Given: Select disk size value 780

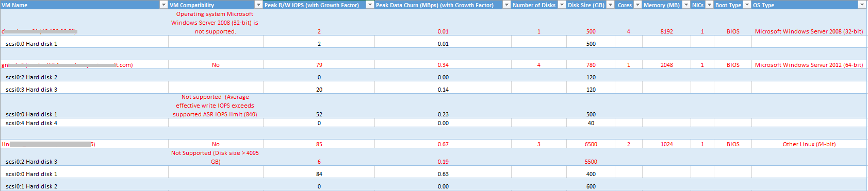Looking at the screenshot, I should pyautogui.click(x=591, y=65).
